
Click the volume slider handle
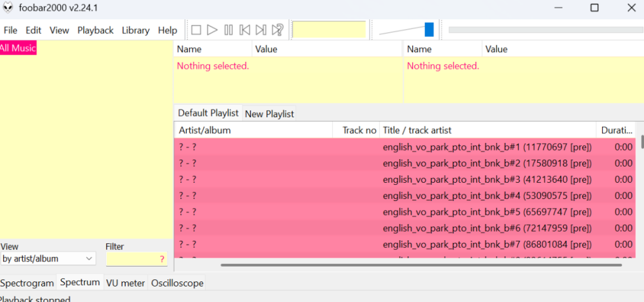coord(429,30)
